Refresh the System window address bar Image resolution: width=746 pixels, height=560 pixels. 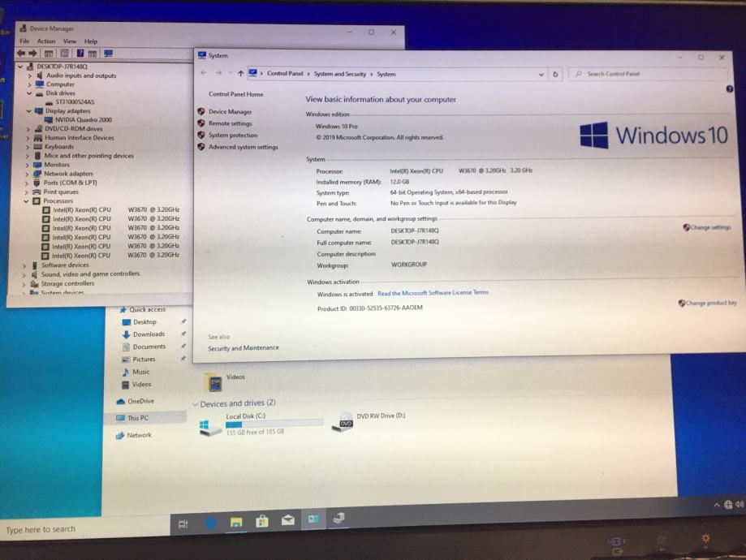tap(555, 74)
